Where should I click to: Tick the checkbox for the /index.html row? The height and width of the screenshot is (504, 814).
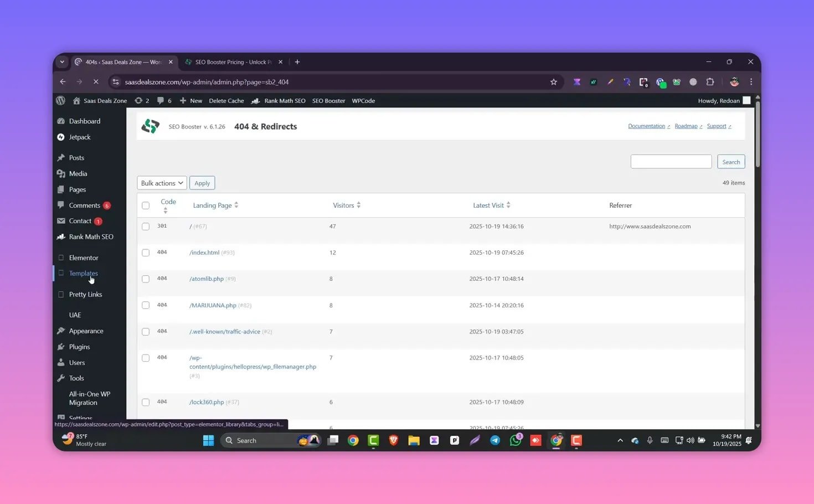[x=146, y=253]
